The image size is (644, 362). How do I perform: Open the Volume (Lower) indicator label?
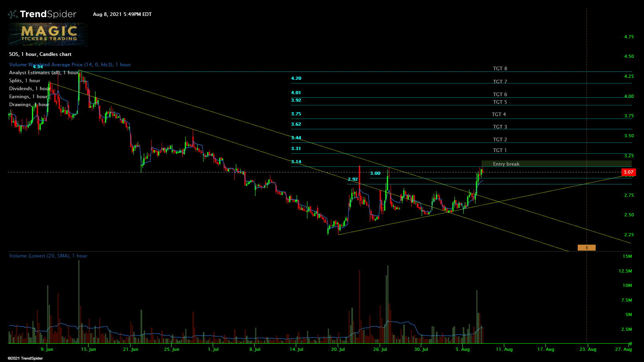tap(48, 256)
